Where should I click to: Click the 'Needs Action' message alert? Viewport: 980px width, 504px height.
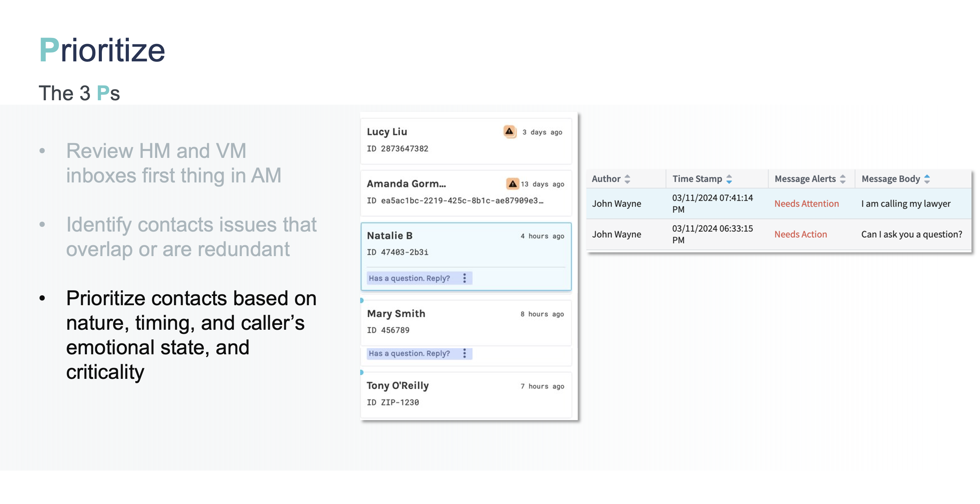(800, 235)
